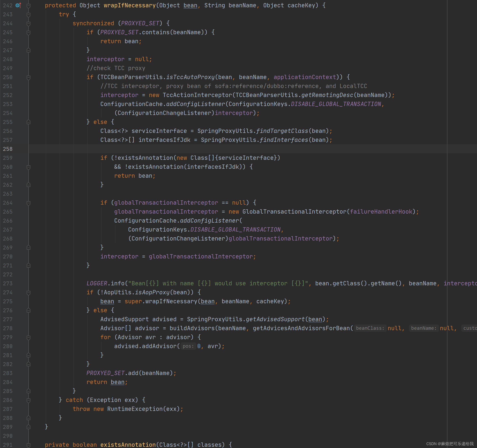Viewport: 477px width, 448px height.
Task: Fold the for Advisor loop at line 279
Action: pyautogui.click(x=29, y=338)
